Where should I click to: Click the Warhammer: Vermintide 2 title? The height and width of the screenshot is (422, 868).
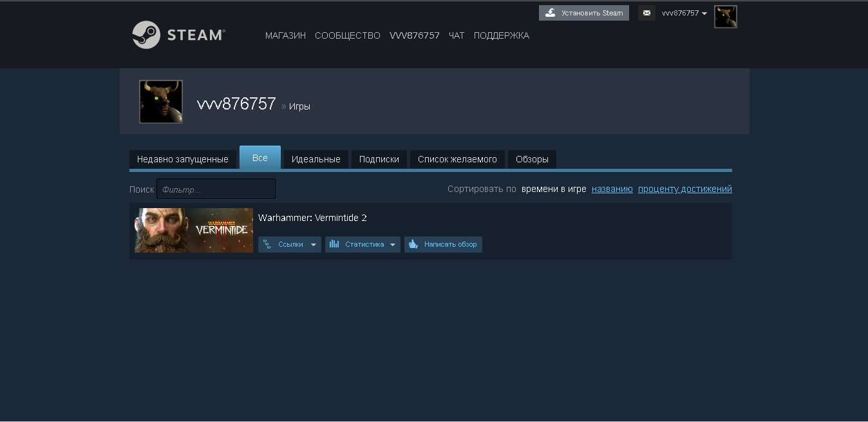(x=312, y=218)
